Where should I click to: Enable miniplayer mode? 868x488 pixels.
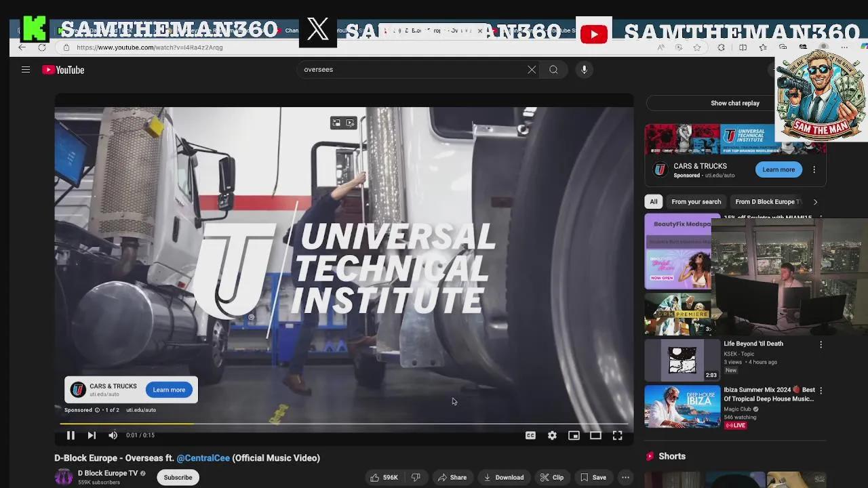tap(574, 435)
